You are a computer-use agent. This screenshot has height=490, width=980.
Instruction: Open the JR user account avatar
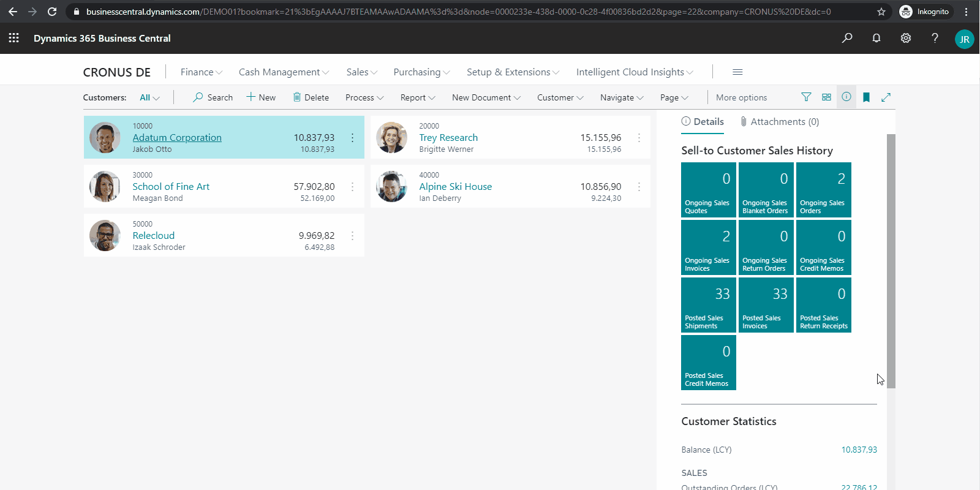click(x=964, y=39)
